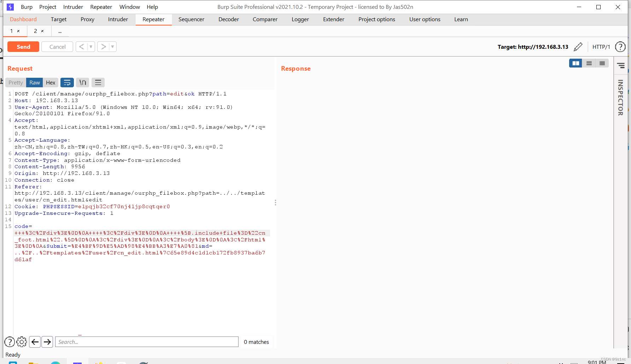Open the Repeater help question icon
The width and height of the screenshot is (631, 364).
point(620,47)
